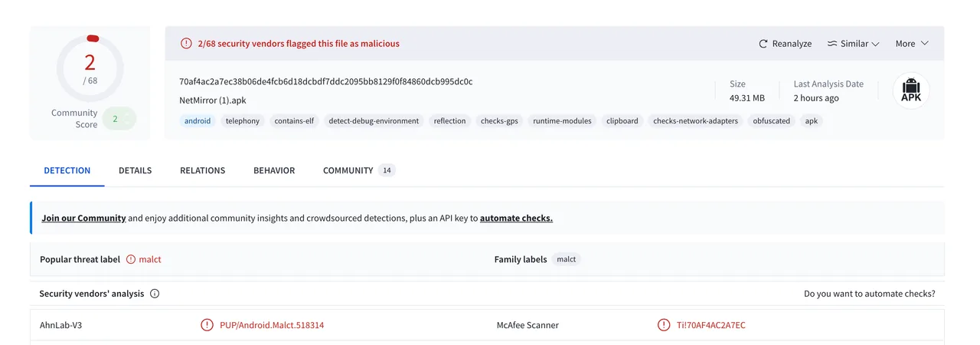Click the Reanalyze refresh icon
The width and height of the screenshot is (980, 345).
763,44
